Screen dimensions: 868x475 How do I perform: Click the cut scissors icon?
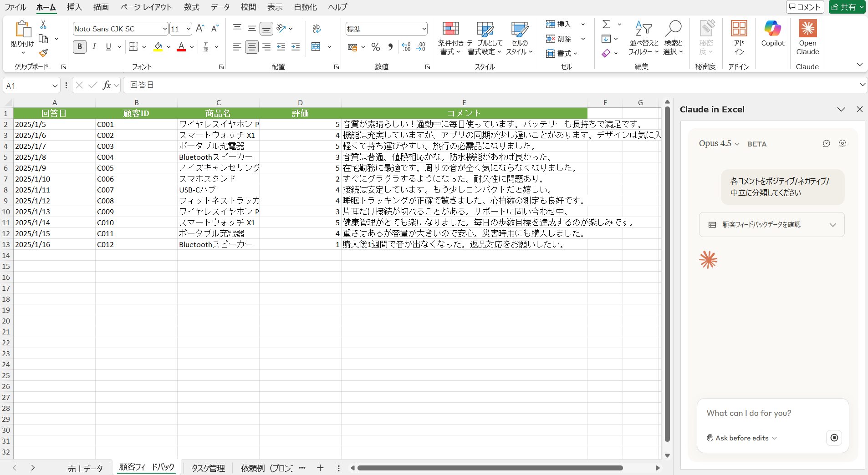43,25
